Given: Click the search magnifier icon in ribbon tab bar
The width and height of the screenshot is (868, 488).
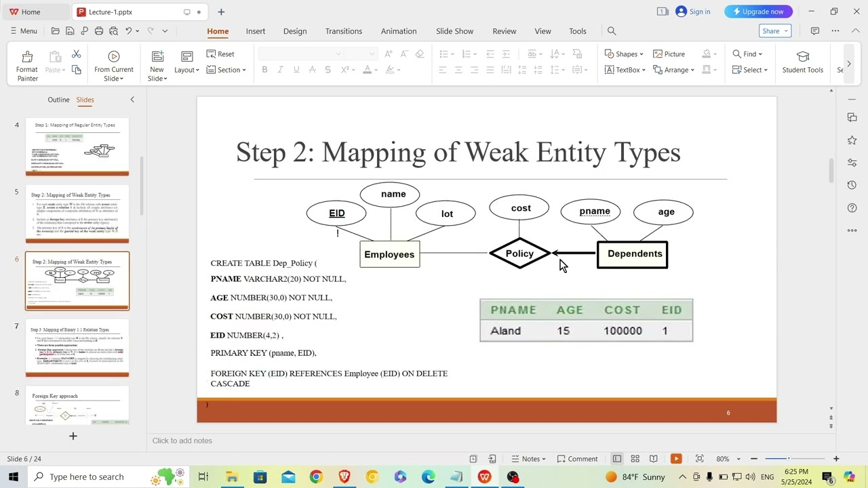Looking at the screenshot, I should tap(612, 31).
